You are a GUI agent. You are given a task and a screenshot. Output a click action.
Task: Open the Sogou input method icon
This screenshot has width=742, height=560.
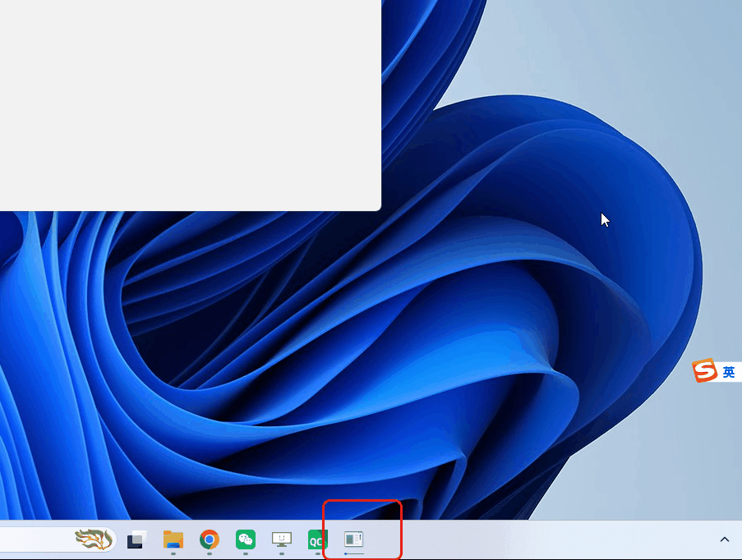(705, 370)
